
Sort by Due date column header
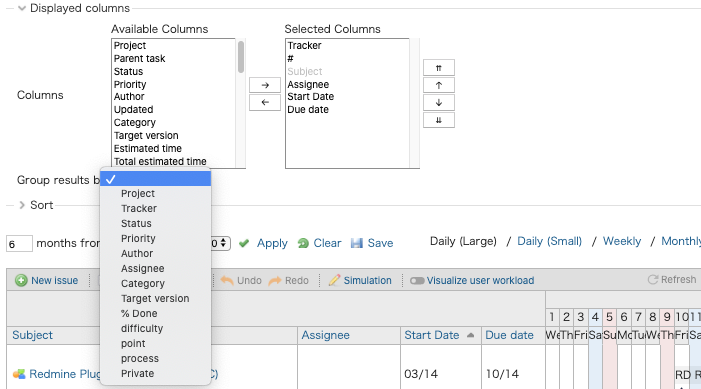tap(510, 335)
